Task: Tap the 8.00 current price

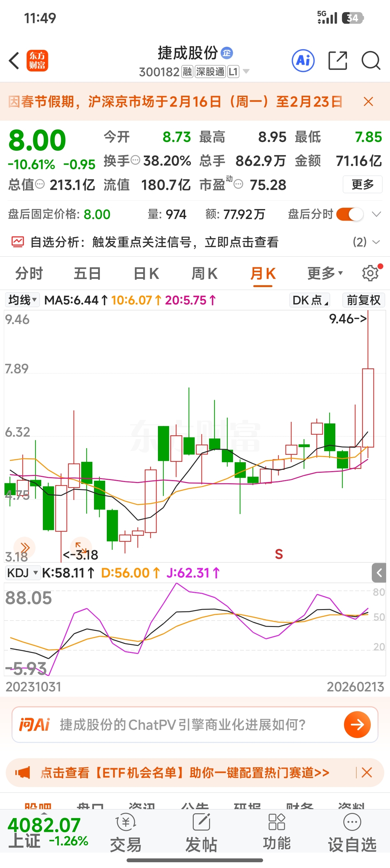Action: pos(37,140)
